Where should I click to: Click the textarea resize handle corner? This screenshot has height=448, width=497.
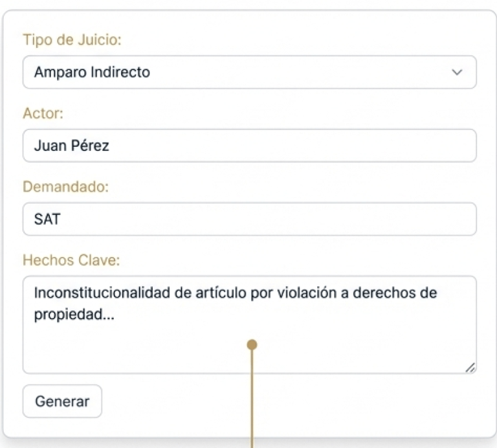coord(470,368)
